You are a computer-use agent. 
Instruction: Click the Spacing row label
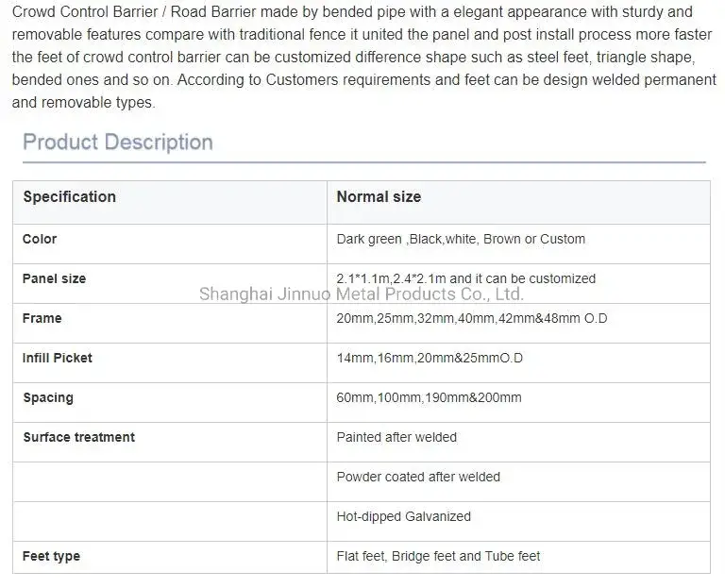(x=48, y=398)
